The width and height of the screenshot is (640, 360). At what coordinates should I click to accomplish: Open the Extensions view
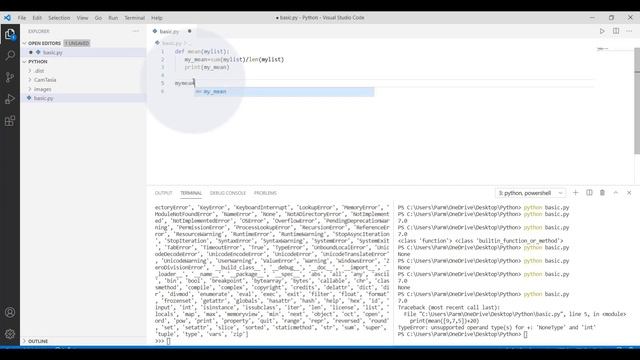10,121
